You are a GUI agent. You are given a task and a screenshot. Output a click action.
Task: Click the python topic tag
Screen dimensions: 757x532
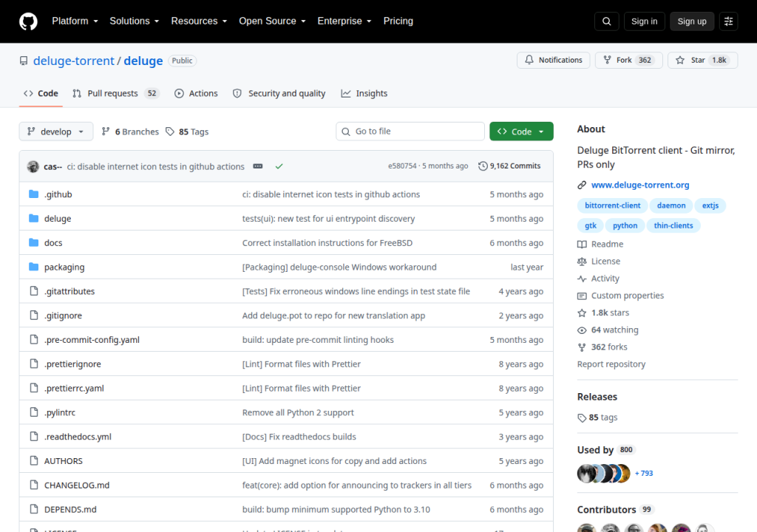click(x=625, y=225)
